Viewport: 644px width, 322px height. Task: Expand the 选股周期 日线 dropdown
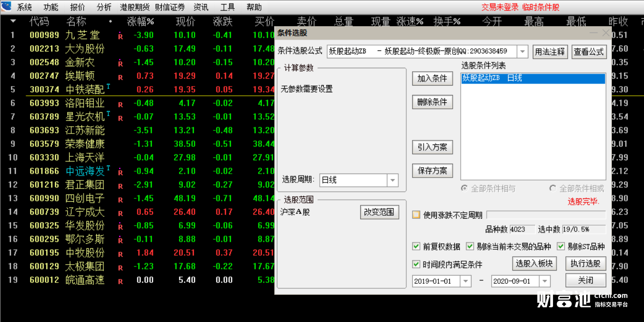coord(392,180)
